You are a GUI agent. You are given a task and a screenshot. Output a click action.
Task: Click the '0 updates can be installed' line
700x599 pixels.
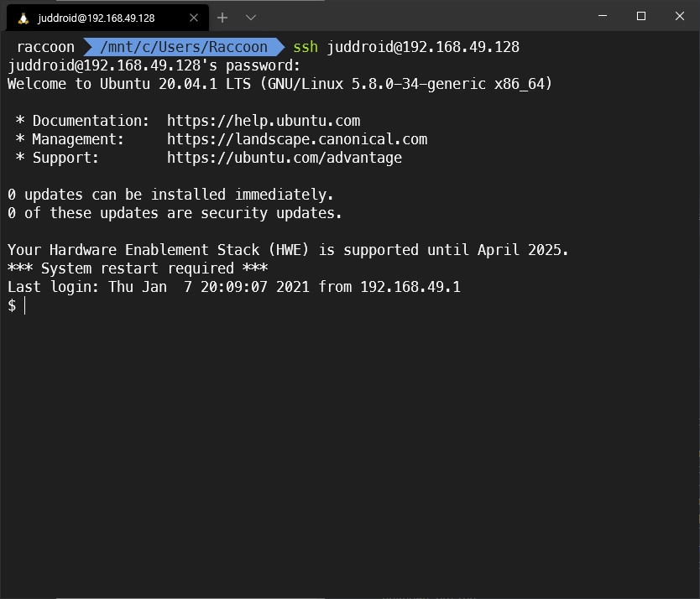(x=170, y=195)
